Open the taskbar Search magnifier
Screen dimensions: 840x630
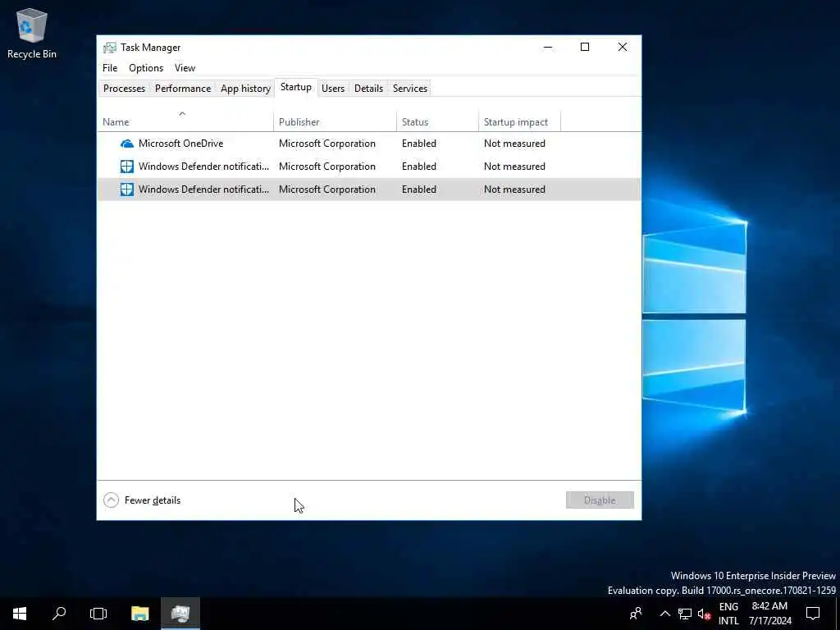59,614
